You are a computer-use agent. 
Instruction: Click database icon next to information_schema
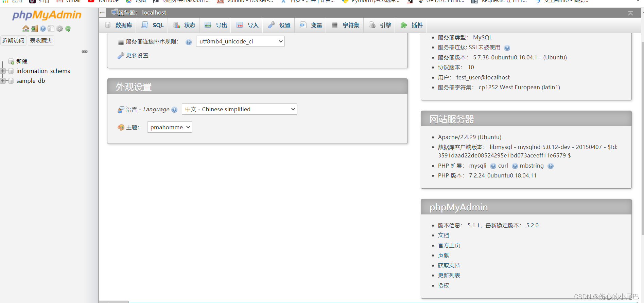[x=11, y=71]
